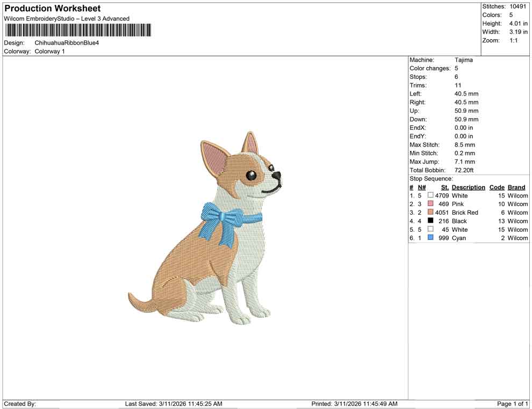Select the Brick Red color swatch
The width and height of the screenshot is (532, 409).
tap(430, 213)
